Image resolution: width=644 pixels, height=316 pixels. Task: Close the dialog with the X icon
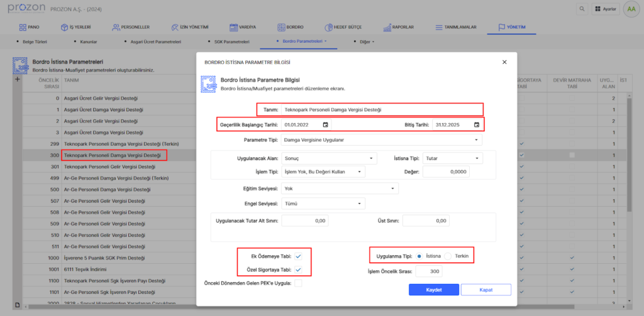[504, 62]
